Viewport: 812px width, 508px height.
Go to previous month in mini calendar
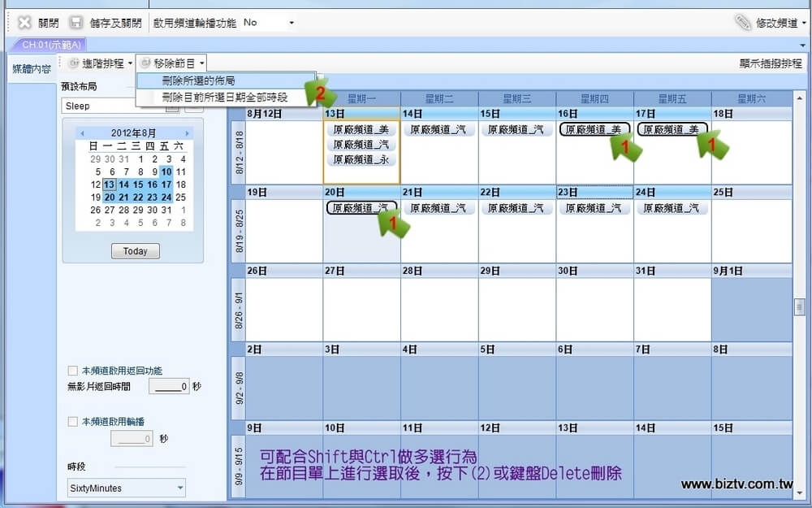pos(81,133)
